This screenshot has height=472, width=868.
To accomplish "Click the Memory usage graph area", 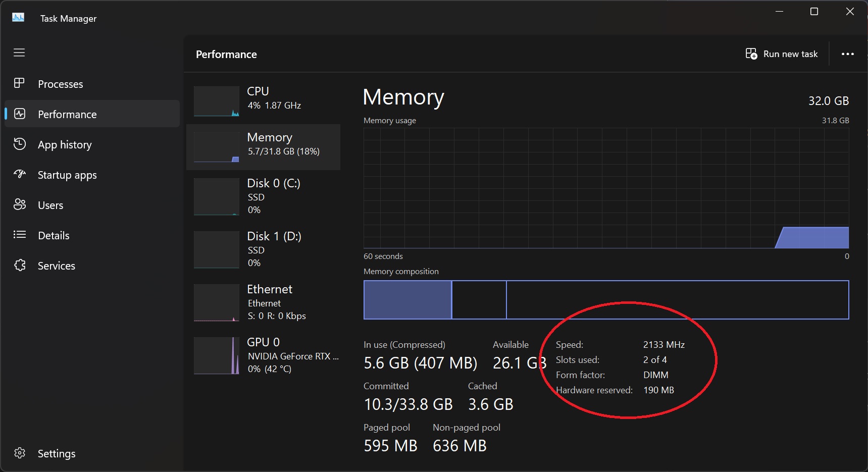I will click(x=606, y=188).
